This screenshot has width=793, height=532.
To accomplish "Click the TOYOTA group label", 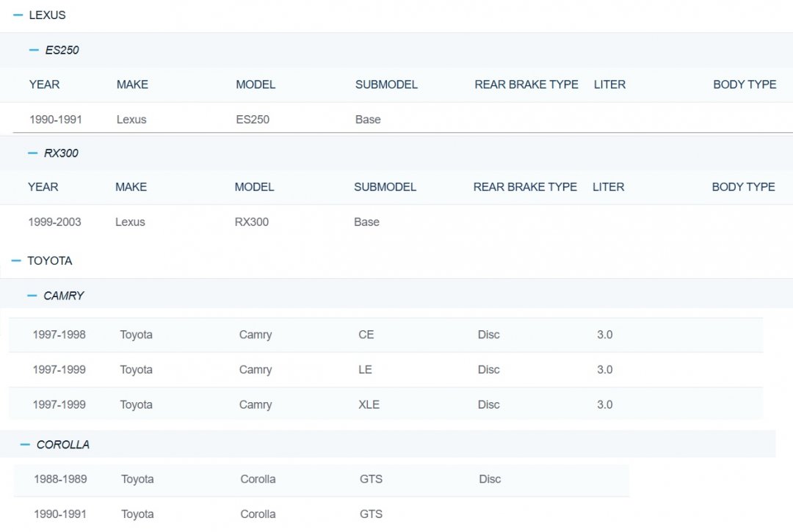I will tap(50, 260).
